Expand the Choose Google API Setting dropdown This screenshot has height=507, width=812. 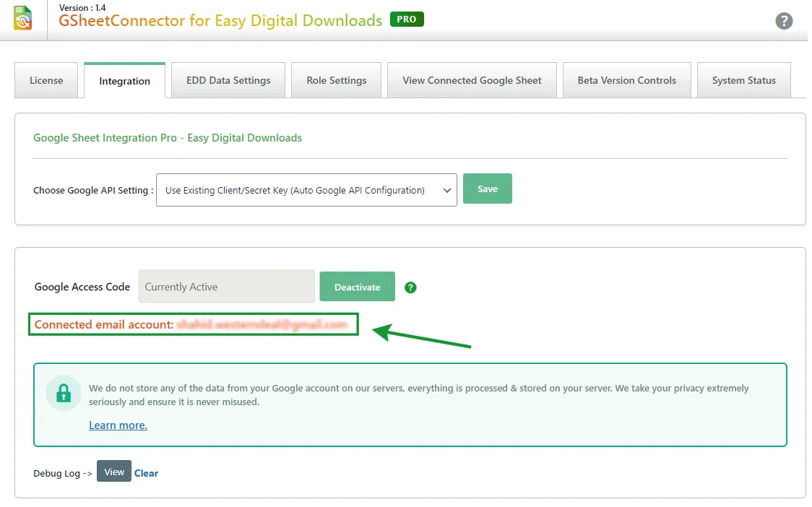pos(306,190)
